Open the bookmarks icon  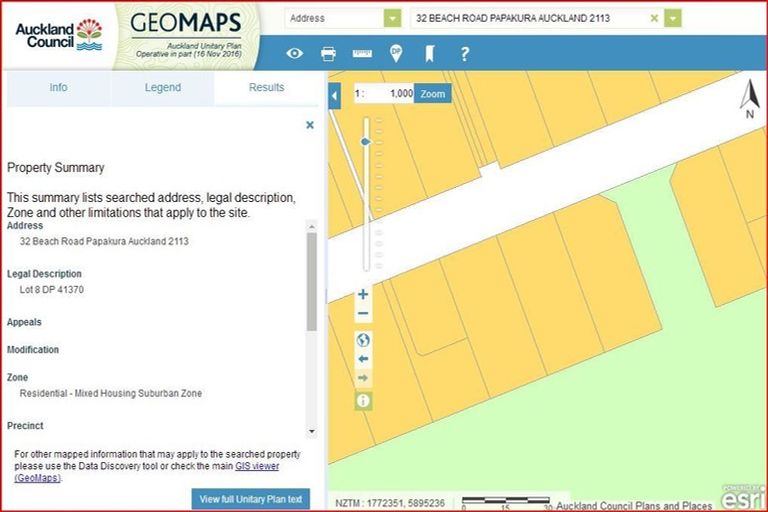[x=429, y=54]
